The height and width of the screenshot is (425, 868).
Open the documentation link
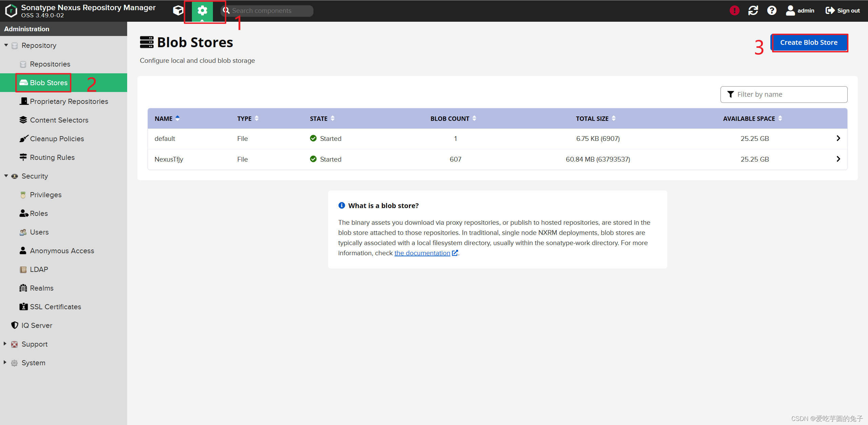[422, 253]
